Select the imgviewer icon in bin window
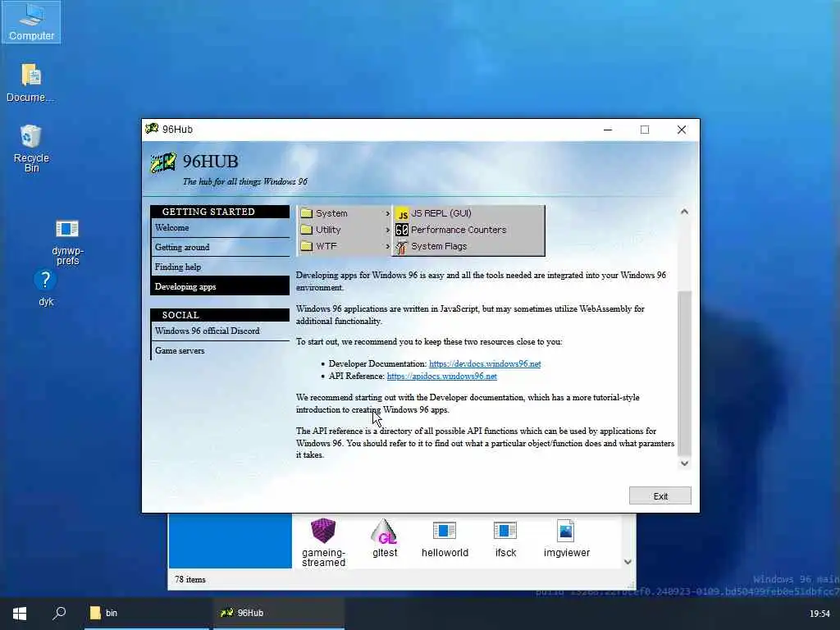840x630 pixels. point(566,538)
